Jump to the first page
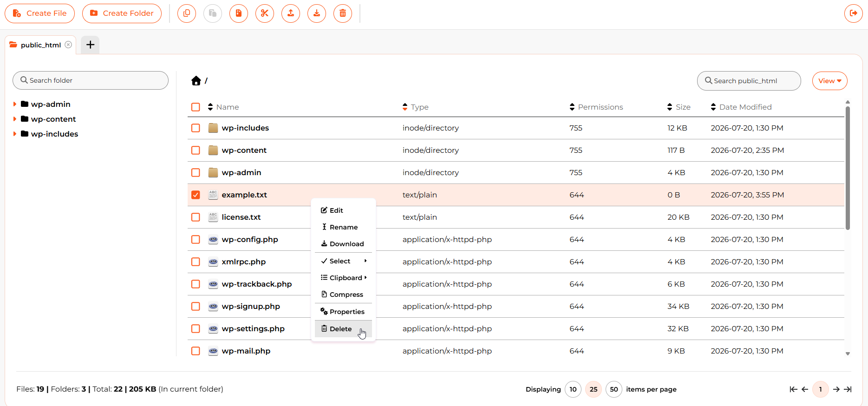The width and height of the screenshot is (868, 406). 793,389
